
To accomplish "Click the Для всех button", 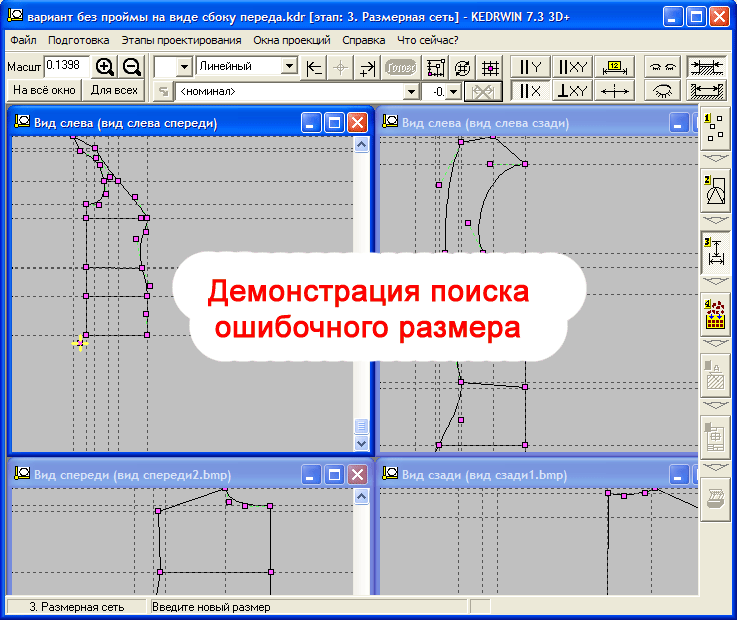I will tap(114, 90).
